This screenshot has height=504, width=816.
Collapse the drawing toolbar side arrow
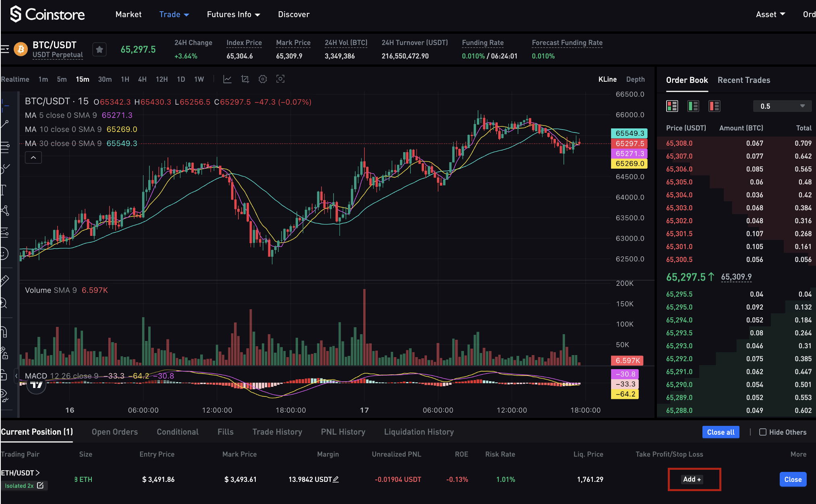[16, 376]
